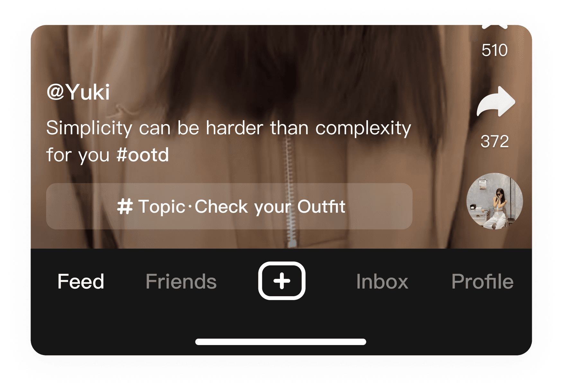Screen dimensions: 563x392
Task: Open @Yuki's user profile
Action: tap(78, 92)
